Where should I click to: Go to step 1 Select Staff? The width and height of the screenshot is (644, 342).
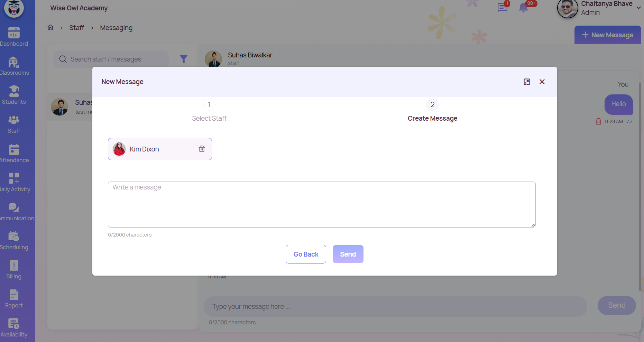[x=209, y=105]
